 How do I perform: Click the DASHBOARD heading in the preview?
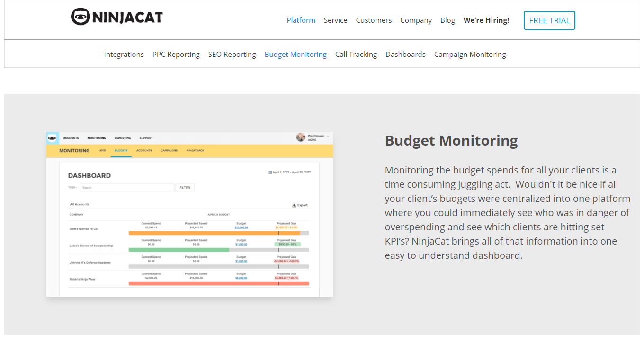pyautogui.click(x=89, y=175)
